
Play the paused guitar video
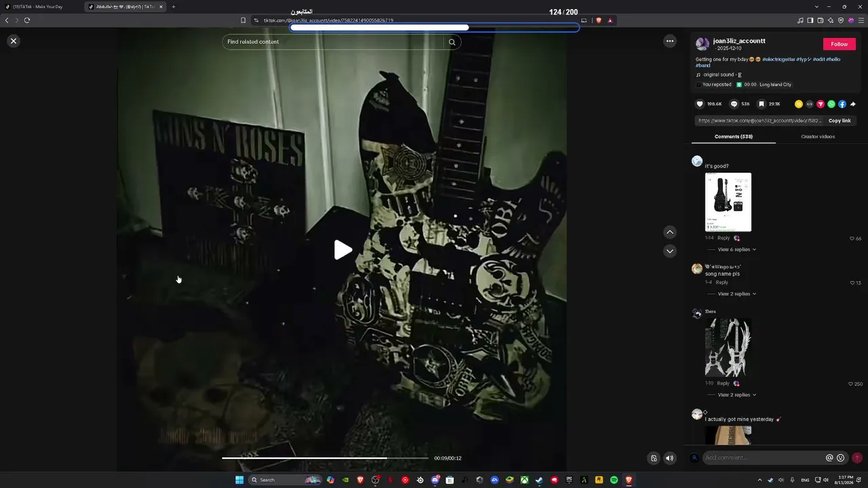(342, 250)
